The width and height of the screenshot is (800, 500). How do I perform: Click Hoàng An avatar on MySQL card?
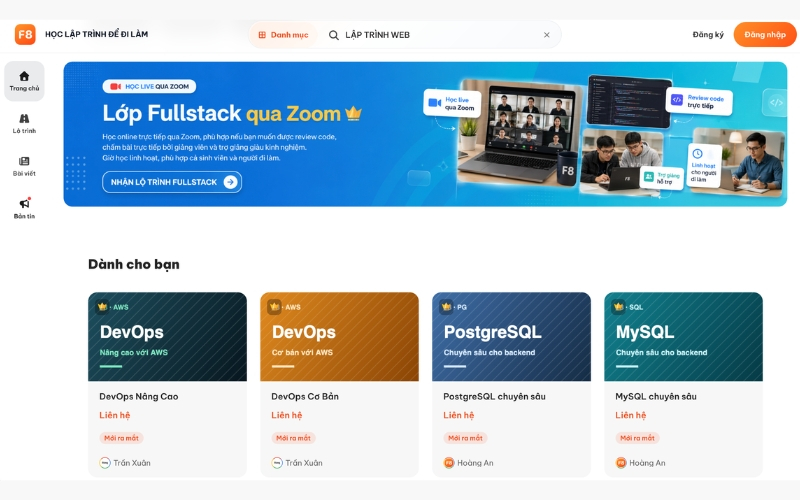click(x=620, y=463)
